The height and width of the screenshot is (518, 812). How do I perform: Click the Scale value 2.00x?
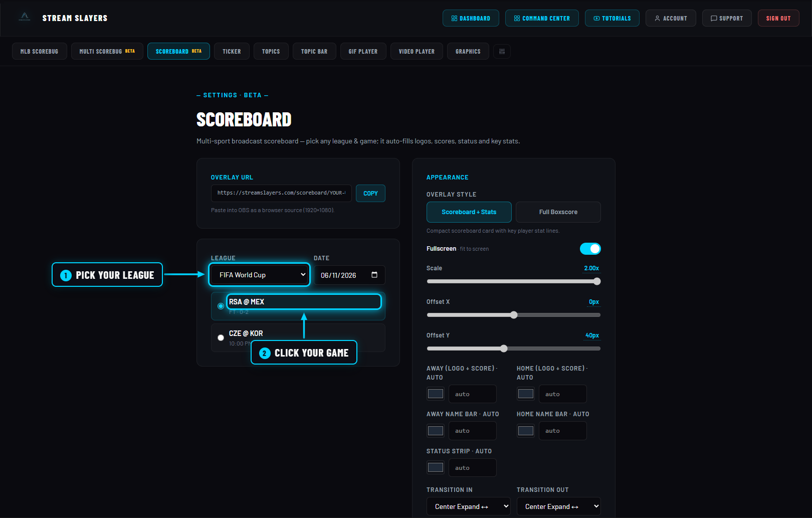click(591, 268)
